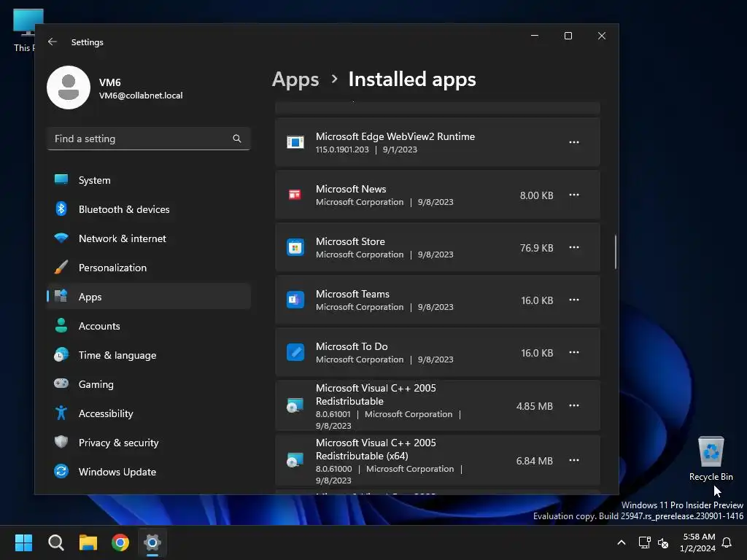Click the Accessibility figure icon
747x560 pixels.
coord(61,413)
